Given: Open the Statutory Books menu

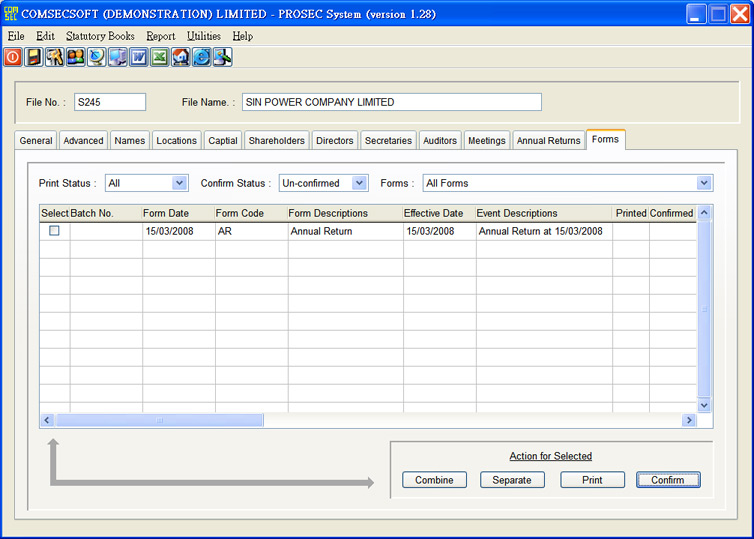Looking at the screenshot, I should pyautogui.click(x=100, y=36).
